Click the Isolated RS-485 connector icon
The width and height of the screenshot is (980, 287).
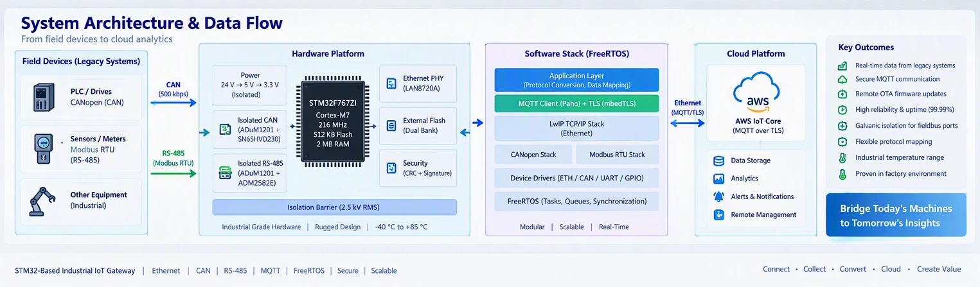click(226, 173)
